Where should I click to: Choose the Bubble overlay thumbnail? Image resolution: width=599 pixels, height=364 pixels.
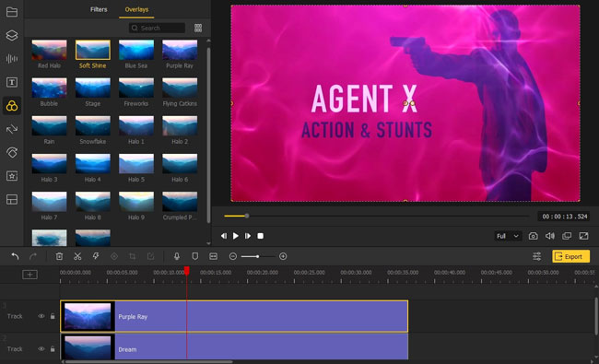49,88
